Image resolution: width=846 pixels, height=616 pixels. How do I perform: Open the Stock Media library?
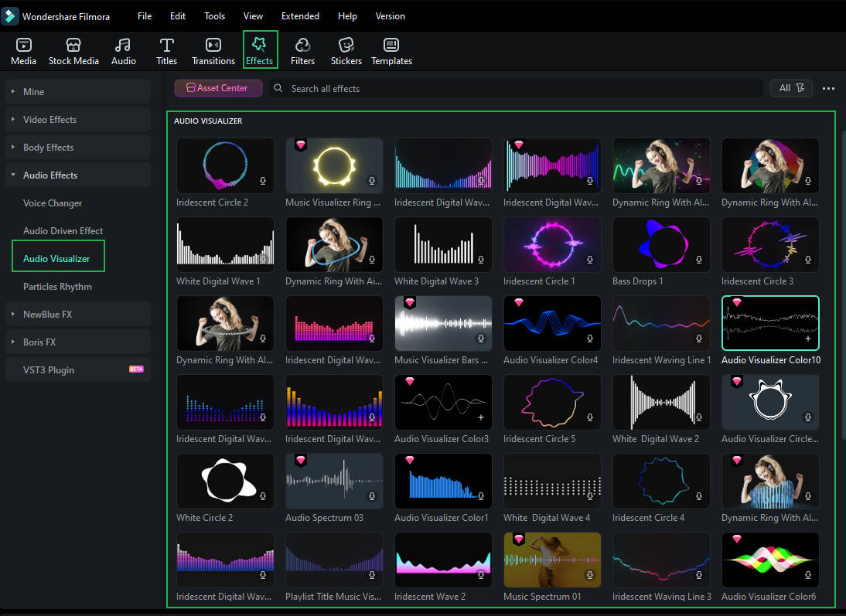73,51
